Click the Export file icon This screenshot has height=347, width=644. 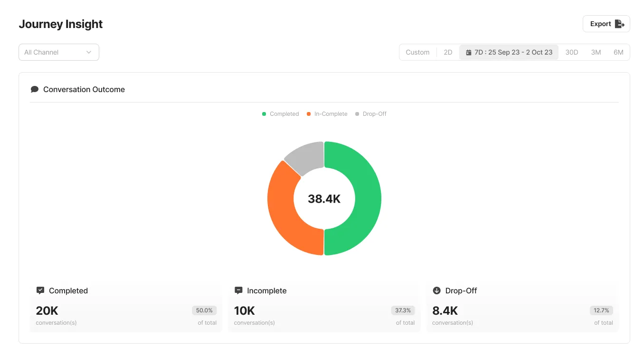click(619, 24)
